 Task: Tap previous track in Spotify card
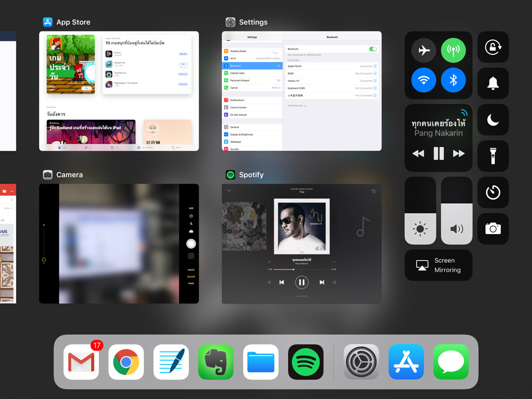click(x=281, y=282)
